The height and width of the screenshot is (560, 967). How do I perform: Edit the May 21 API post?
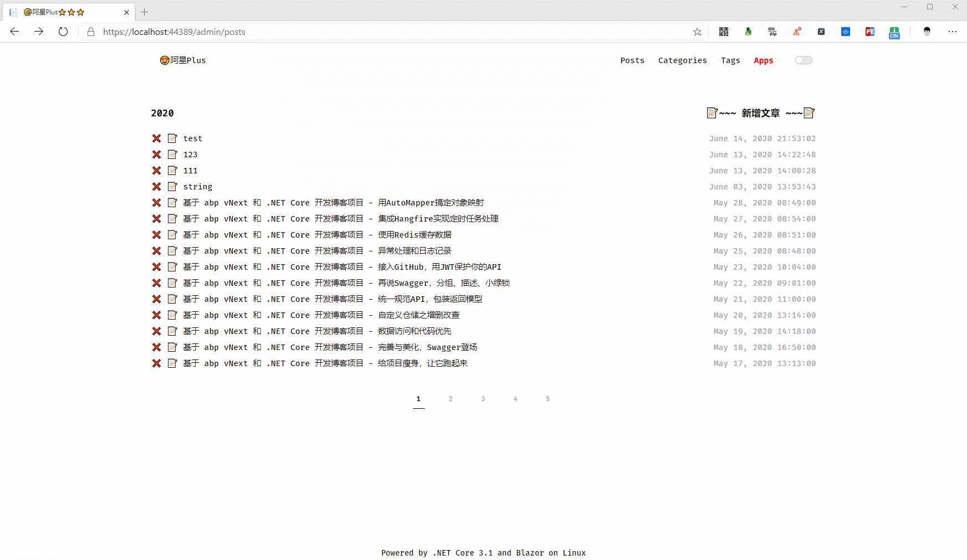[x=172, y=299]
